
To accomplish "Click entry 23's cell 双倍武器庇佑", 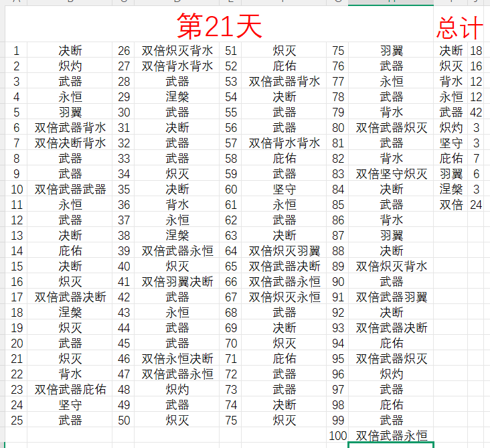I will (x=70, y=389).
